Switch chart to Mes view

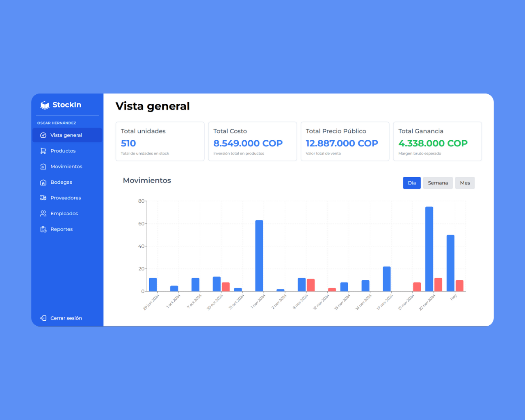coord(465,183)
